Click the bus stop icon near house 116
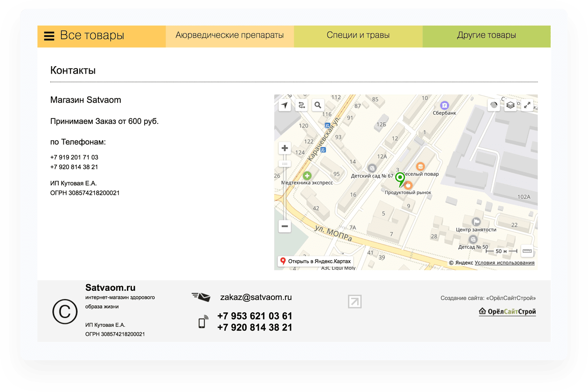Viewport: 588px width, 392px height. point(327,125)
